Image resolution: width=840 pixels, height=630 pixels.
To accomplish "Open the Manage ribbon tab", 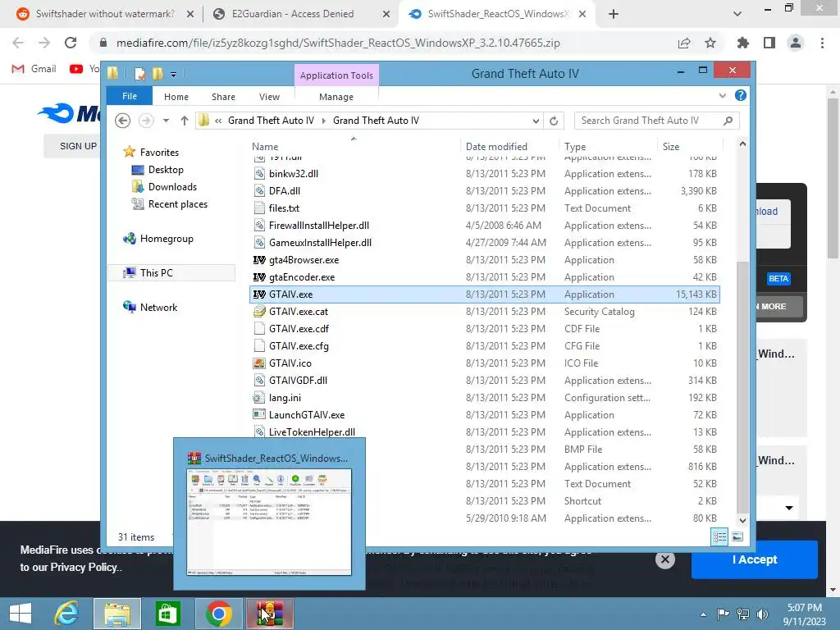I will [x=336, y=97].
